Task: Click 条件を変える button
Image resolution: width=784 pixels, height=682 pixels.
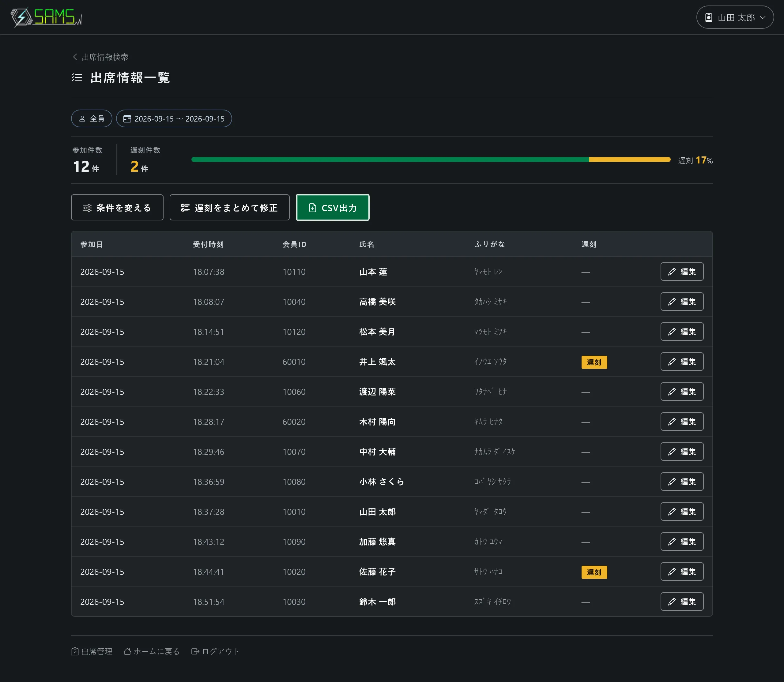Action: (x=117, y=208)
